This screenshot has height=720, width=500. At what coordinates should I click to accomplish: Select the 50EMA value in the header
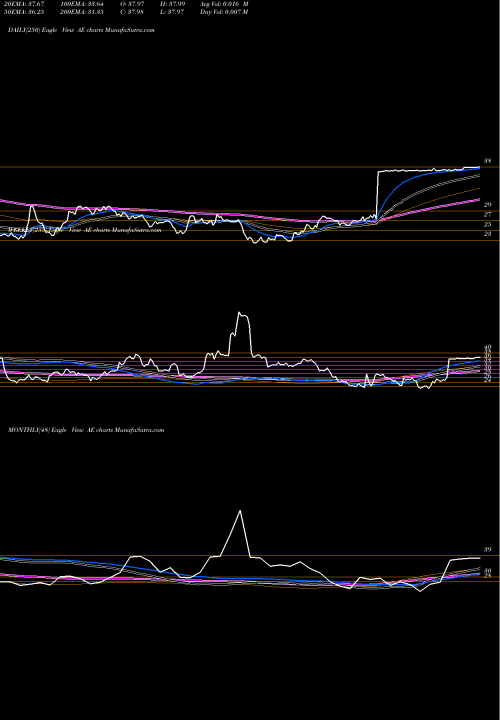[22, 12]
